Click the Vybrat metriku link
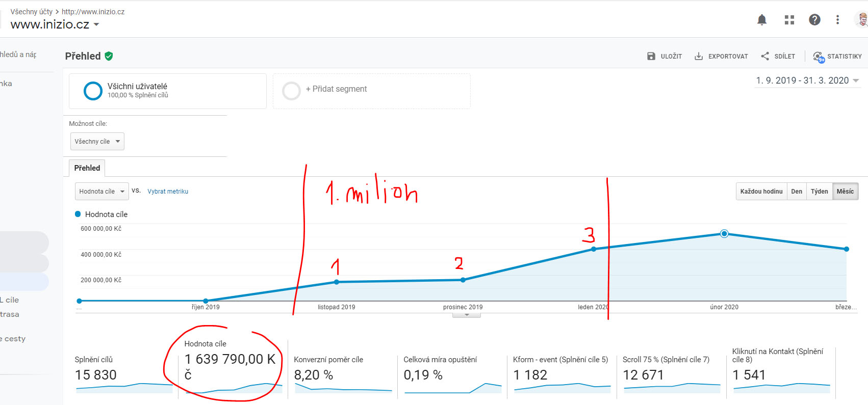Image resolution: width=868 pixels, height=405 pixels. [x=168, y=192]
